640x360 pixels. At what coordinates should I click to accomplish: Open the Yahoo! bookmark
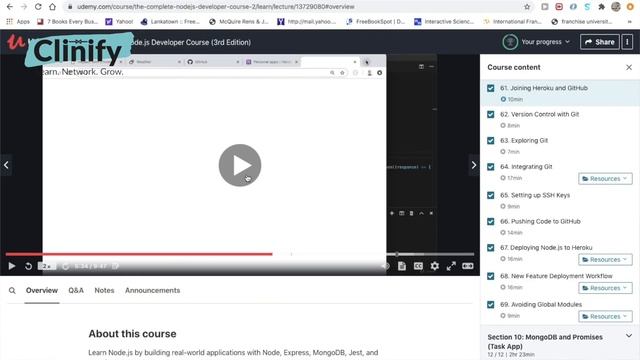pos(119,22)
